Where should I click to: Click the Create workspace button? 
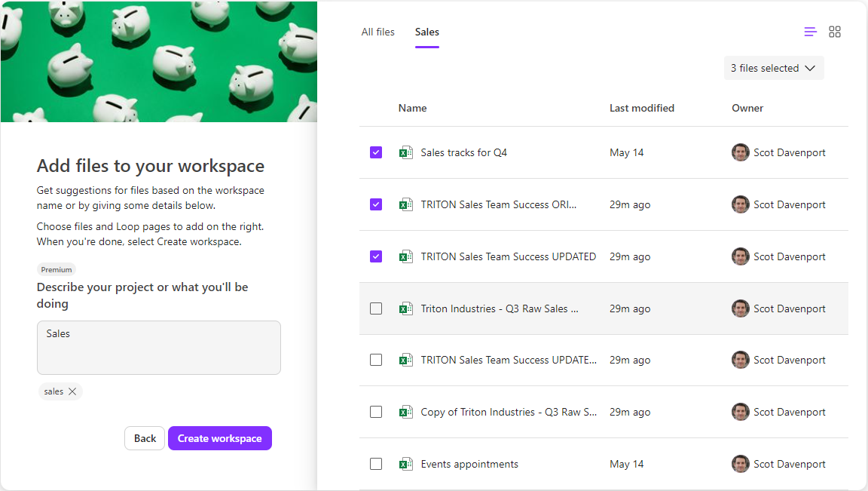pyautogui.click(x=219, y=438)
